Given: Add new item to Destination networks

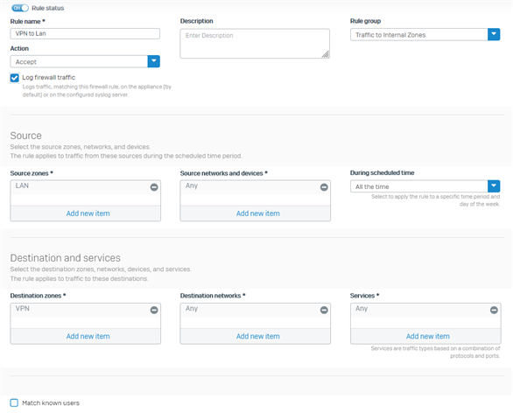Looking at the screenshot, I should tap(257, 336).
